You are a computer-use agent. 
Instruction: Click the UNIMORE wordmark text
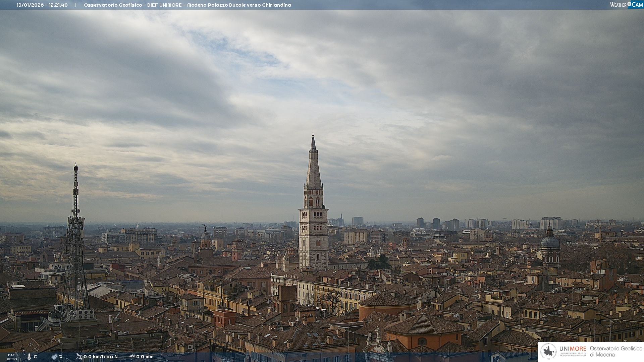tap(573, 349)
